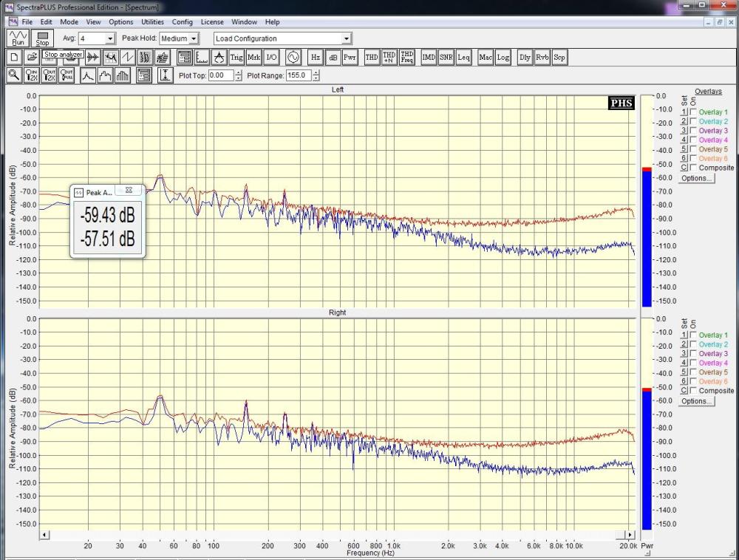
Task: Click the Run analyzer button
Action: [18, 38]
